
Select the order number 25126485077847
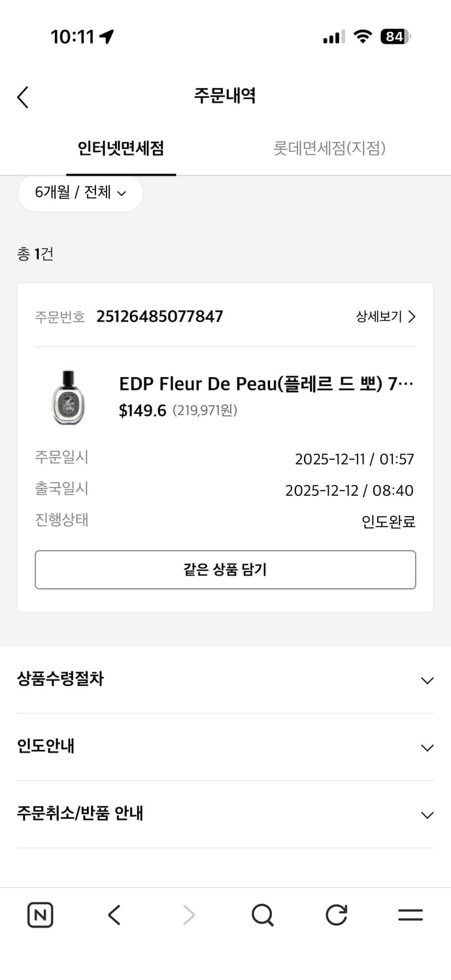click(x=159, y=316)
